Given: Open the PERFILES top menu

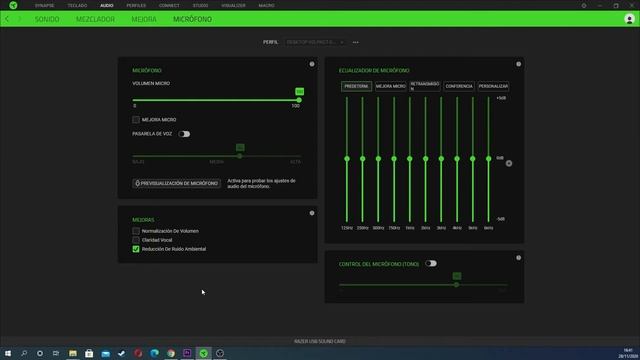Looking at the screenshot, I should tap(136, 6).
